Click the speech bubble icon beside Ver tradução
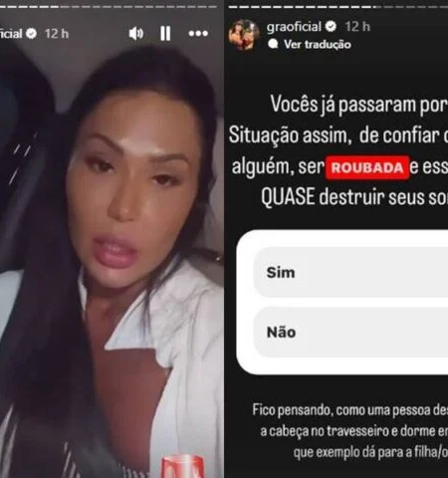 [x=273, y=44]
